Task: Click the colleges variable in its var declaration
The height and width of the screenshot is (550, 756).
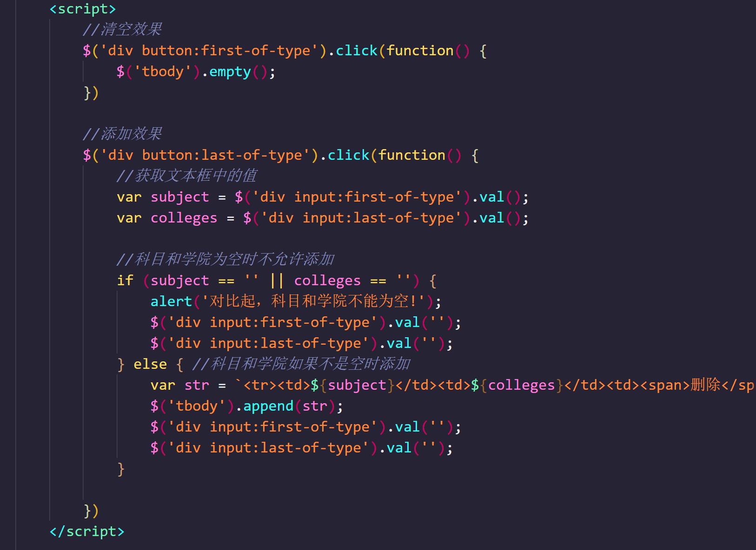Action: point(184,218)
